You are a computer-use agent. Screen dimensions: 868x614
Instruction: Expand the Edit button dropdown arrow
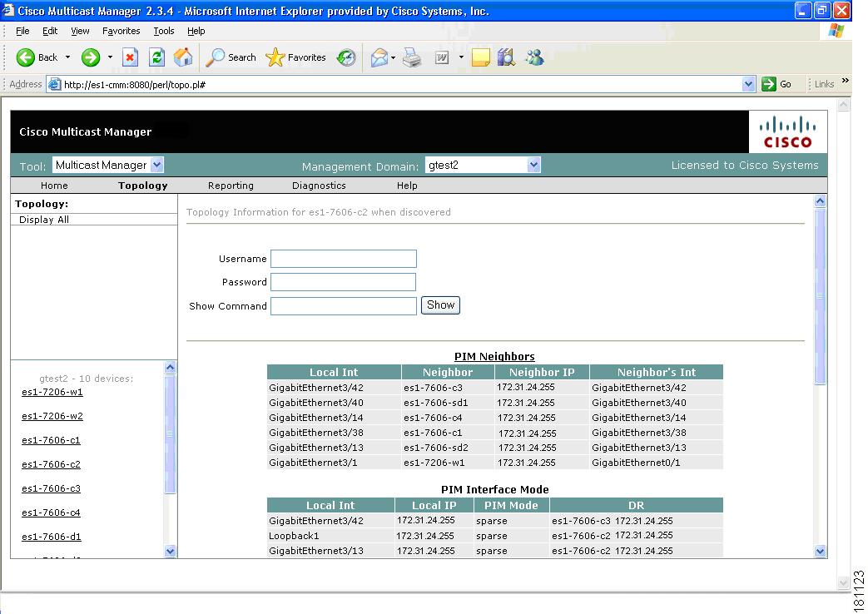click(x=461, y=57)
